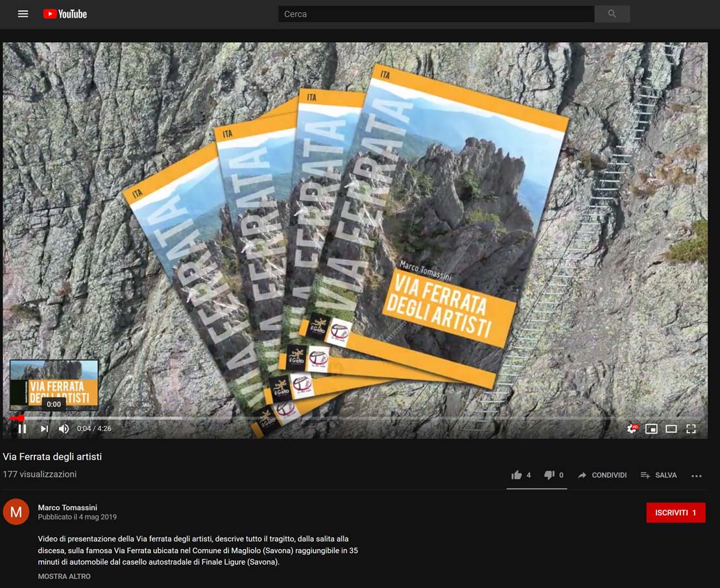This screenshot has width=720, height=588.
Task: Skip to the next video
Action: (x=44, y=429)
